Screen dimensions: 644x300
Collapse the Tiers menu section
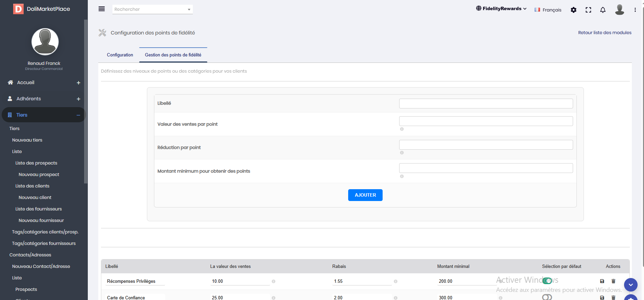[78, 115]
